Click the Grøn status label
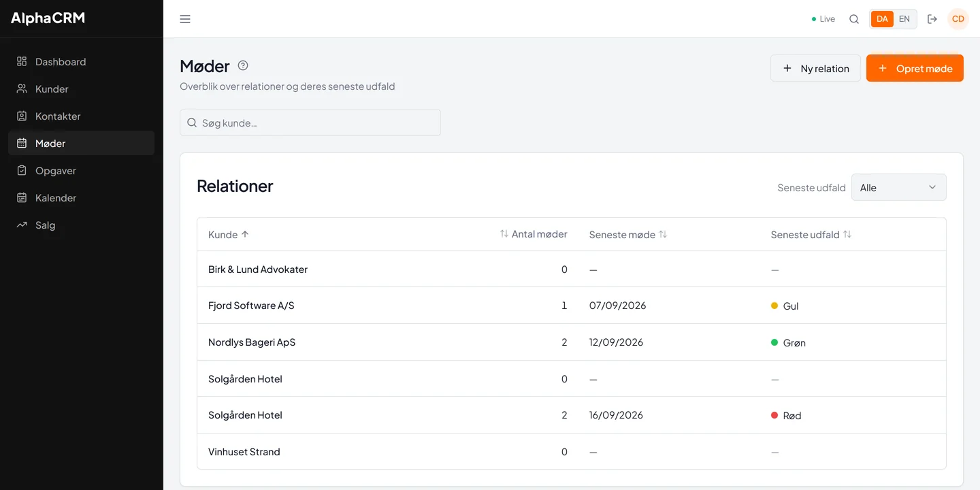The height and width of the screenshot is (490, 980). click(x=794, y=342)
